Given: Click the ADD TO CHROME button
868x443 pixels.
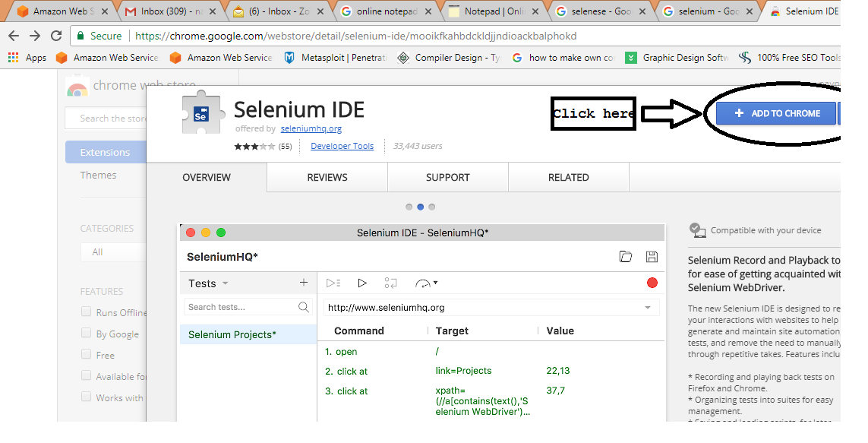Looking at the screenshot, I should 776,113.
